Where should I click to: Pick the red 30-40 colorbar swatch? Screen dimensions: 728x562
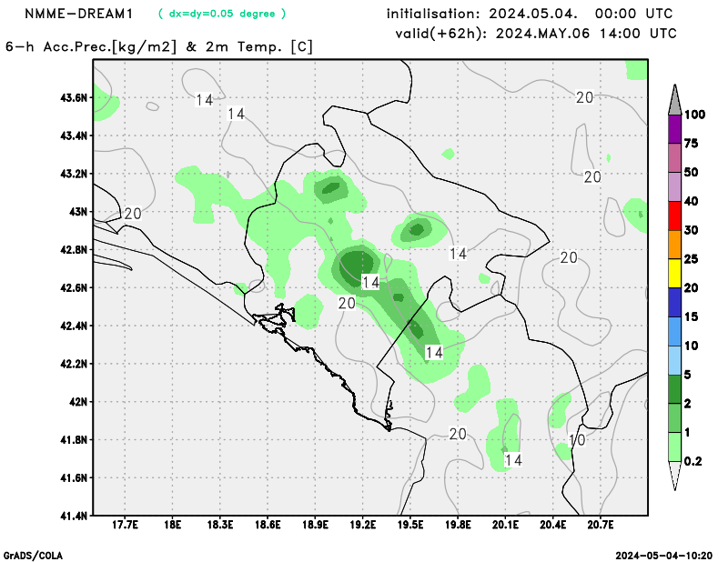674,216
